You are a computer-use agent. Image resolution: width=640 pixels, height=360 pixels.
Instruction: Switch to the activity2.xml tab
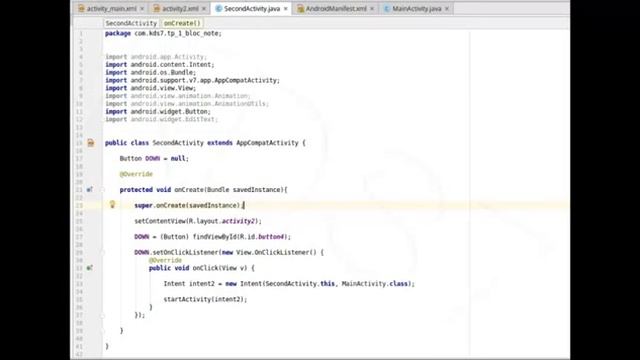tap(180, 9)
